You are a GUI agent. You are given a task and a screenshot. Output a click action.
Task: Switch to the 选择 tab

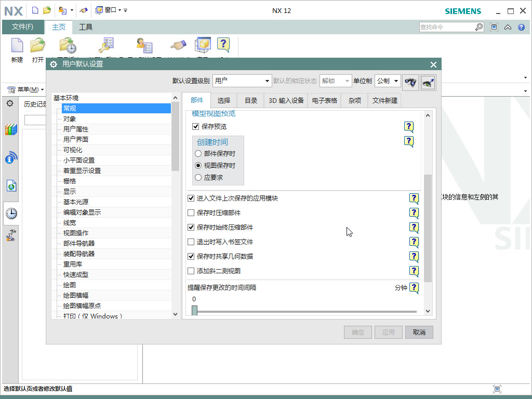[223, 101]
